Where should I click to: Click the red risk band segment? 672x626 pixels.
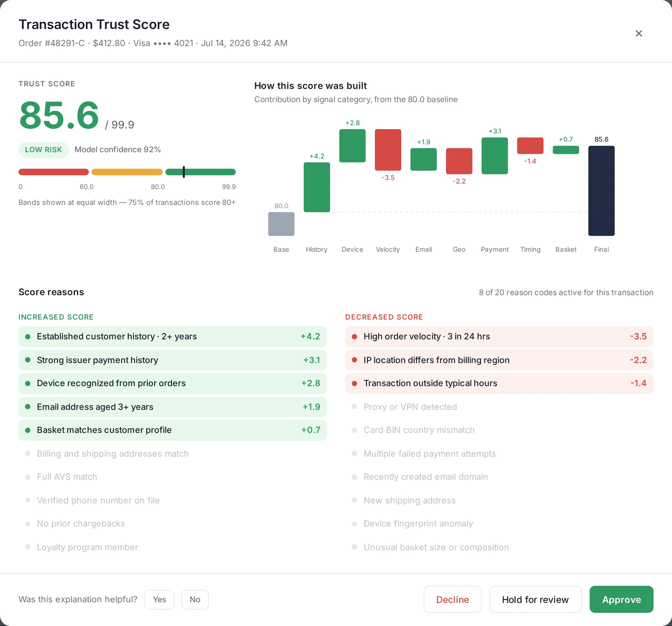[x=53, y=172]
